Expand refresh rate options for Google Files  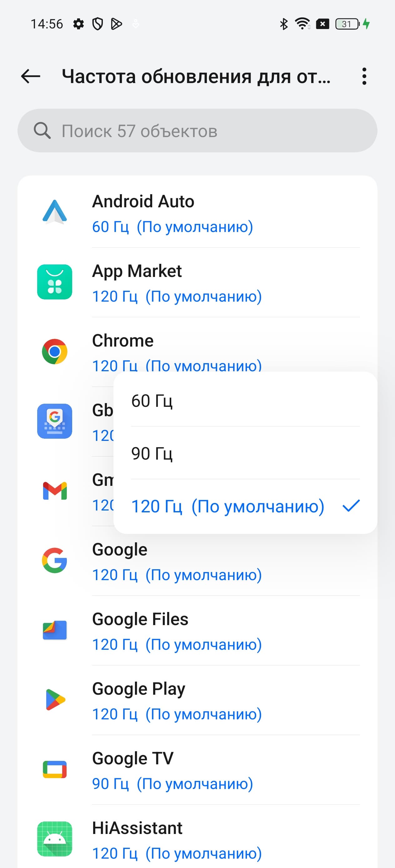tap(177, 644)
